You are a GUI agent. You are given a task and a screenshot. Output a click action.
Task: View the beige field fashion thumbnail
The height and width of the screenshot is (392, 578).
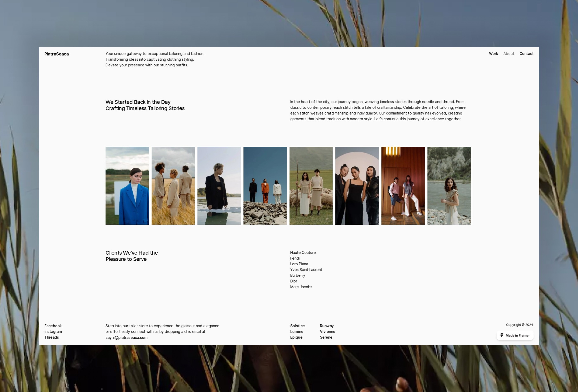click(173, 185)
